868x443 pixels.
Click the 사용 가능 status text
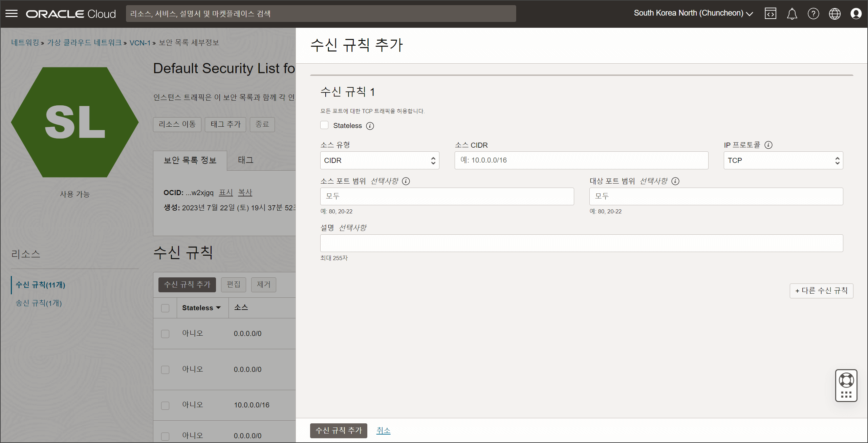[75, 194]
